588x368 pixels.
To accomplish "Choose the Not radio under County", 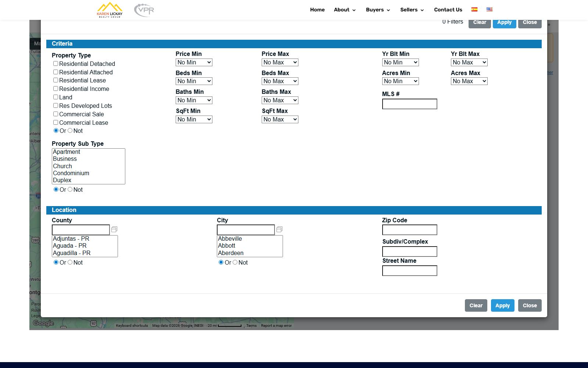I will point(70,262).
